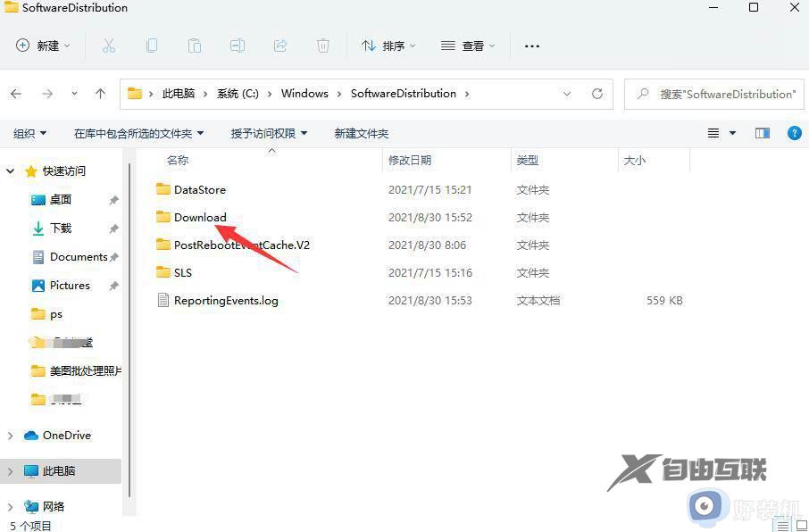Image resolution: width=809 pixels, height=532 pixels.
Task: Refresh the folder with the refresh icon
Action: tap(595, 93)
